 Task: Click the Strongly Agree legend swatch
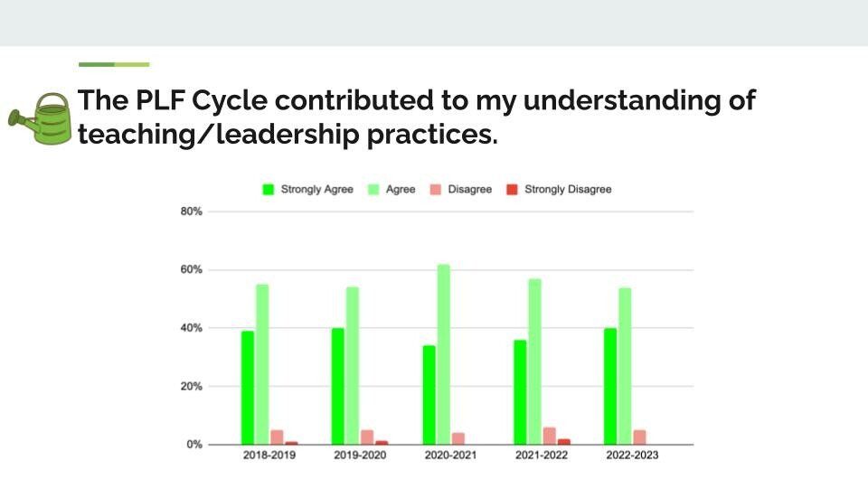tap(268, 190)
